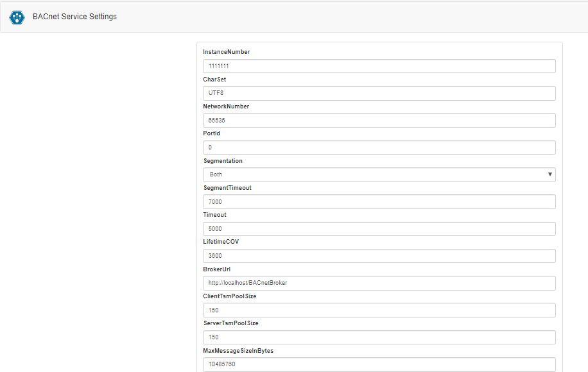
Task: Click the NetworkNumber field containing 65535
Action: (x=379, y=120)
